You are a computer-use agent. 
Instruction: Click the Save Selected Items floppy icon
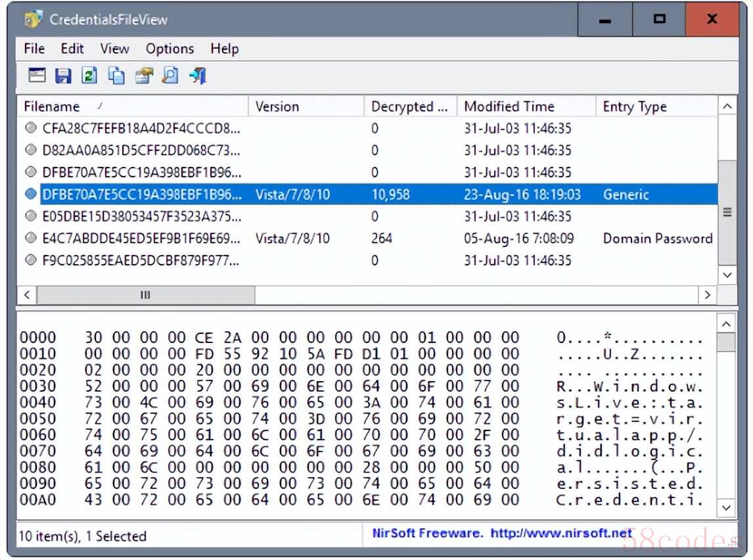coord(63,76)
